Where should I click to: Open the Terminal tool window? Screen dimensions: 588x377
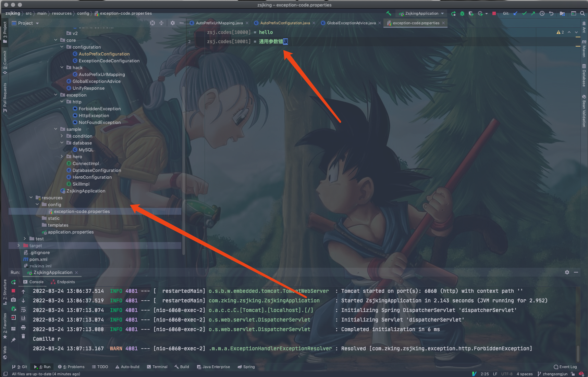tap(157, 367)
